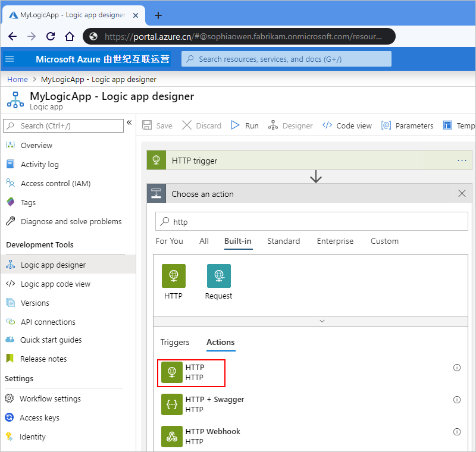The height and width of the screenshot is (452, 476).
Task: Open Release notes
Action: [43, 359]
